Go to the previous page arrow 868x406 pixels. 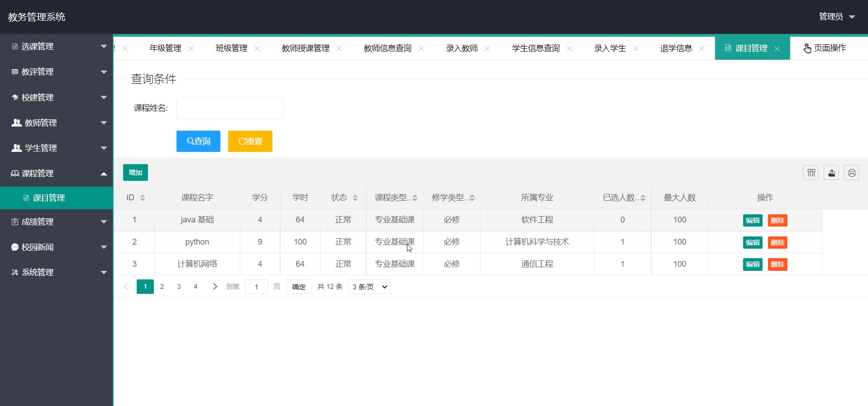point(126,287)
